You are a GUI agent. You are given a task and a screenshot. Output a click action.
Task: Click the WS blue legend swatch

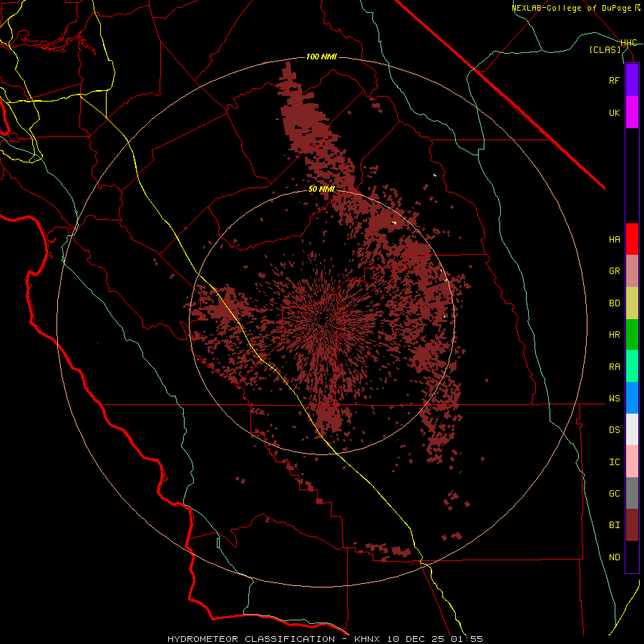[632, 398]
